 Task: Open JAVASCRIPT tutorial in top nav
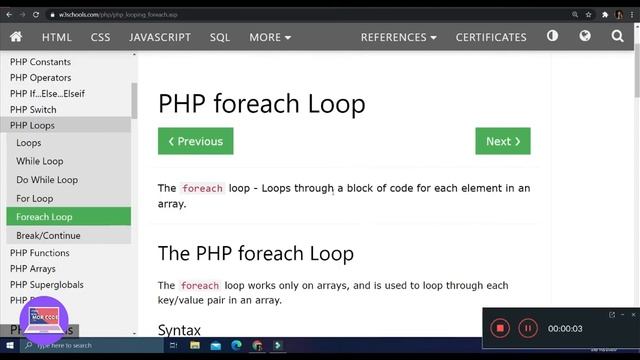(160, 37)
